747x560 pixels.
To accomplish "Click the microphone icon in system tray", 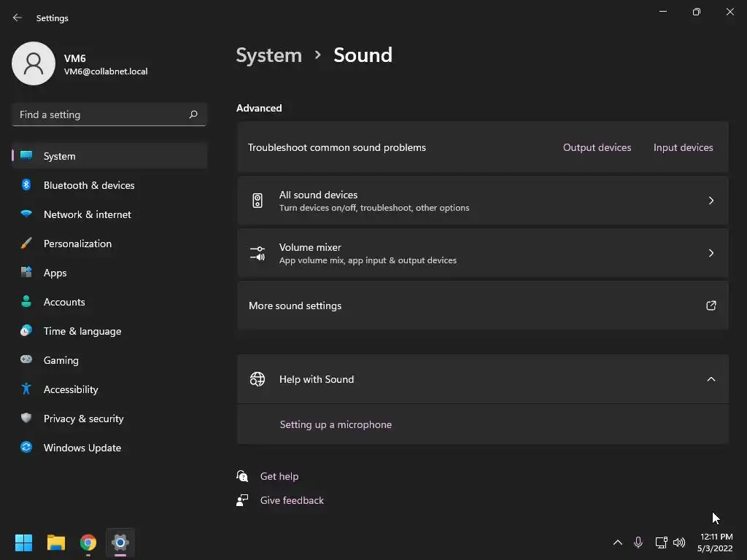I will [x=638, y=542].
